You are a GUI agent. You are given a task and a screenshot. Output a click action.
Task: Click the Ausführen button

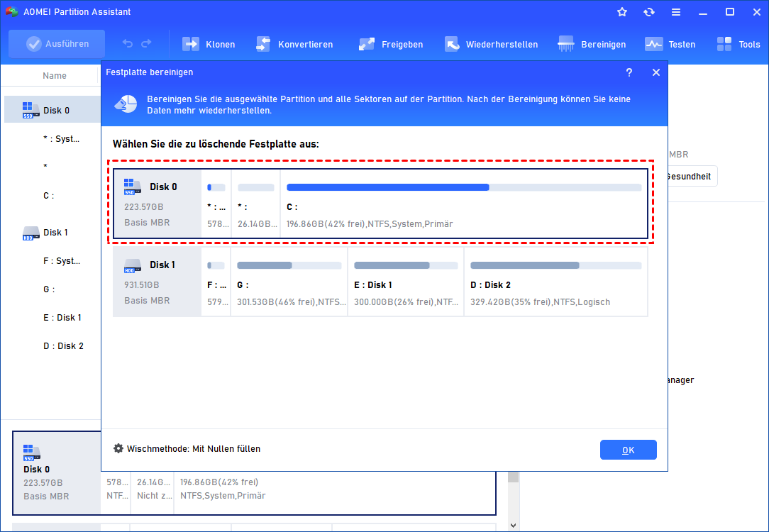click(x=57, y=44)
